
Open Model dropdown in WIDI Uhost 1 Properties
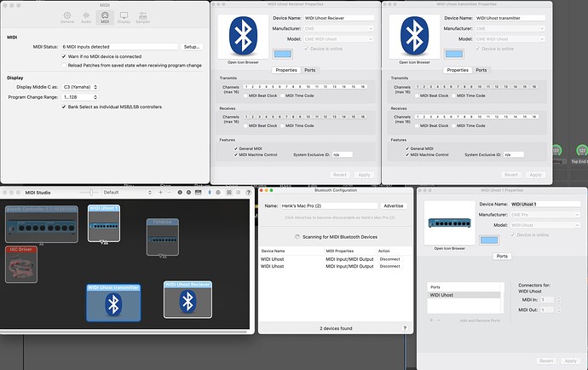click(545, 225)
